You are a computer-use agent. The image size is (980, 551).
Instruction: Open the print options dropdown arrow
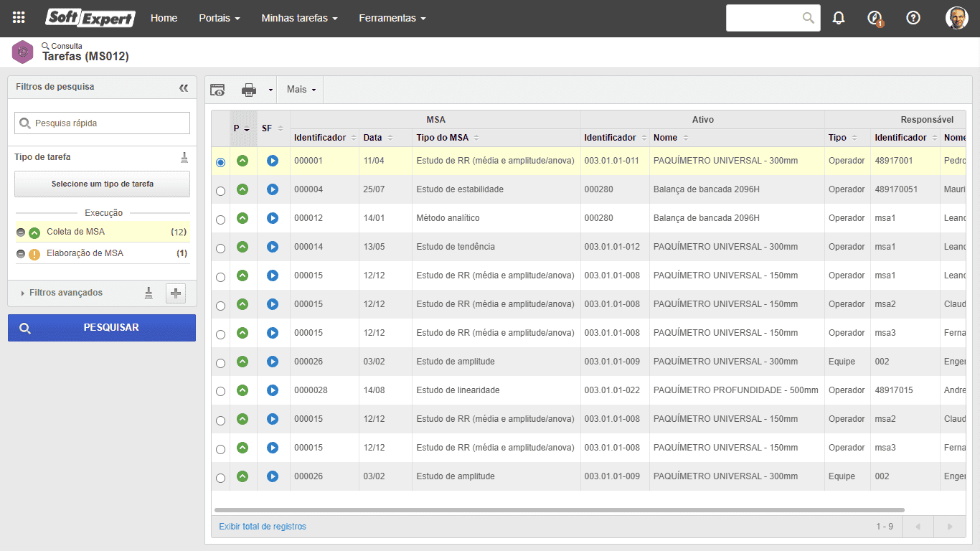pyautogui.click(x=270, y=90)
